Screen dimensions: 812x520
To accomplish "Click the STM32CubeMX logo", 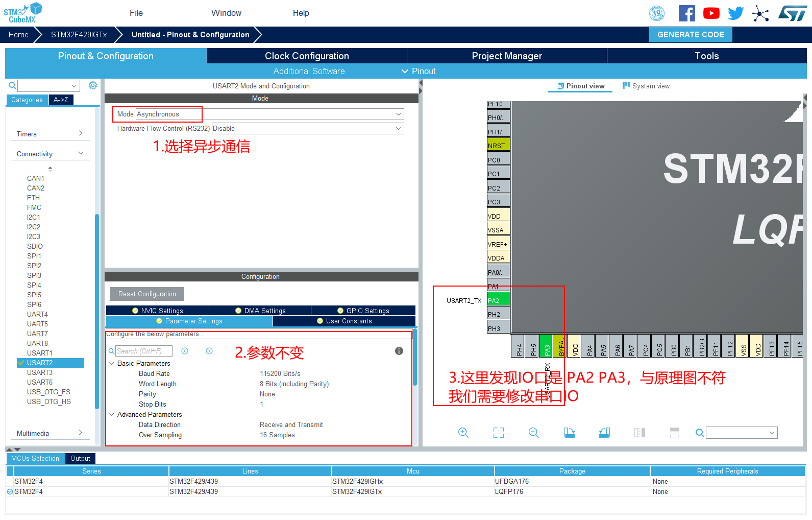I will point(23,13).
